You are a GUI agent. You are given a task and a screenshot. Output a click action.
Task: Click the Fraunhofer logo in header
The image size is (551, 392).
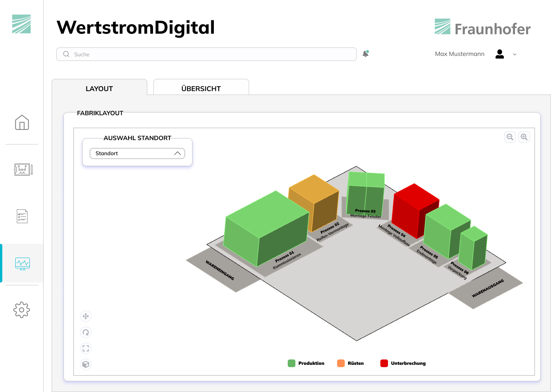(483, 28)
